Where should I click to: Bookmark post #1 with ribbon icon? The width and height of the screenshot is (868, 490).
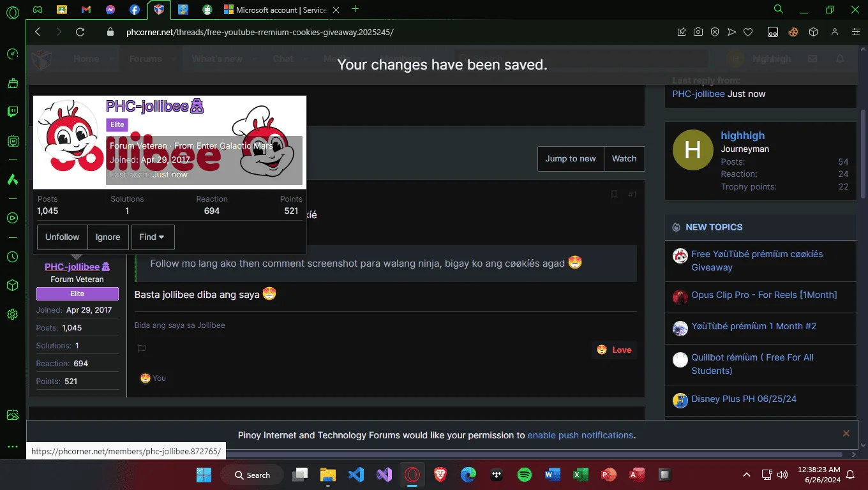coord(615,195)
